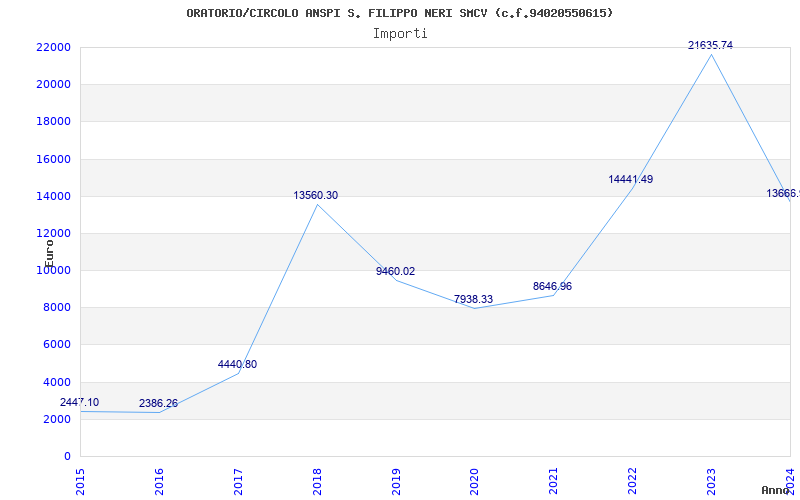Click the 4000 y-axis tick label
Viewport: 800px width, 500px height.
coord(56,382)
